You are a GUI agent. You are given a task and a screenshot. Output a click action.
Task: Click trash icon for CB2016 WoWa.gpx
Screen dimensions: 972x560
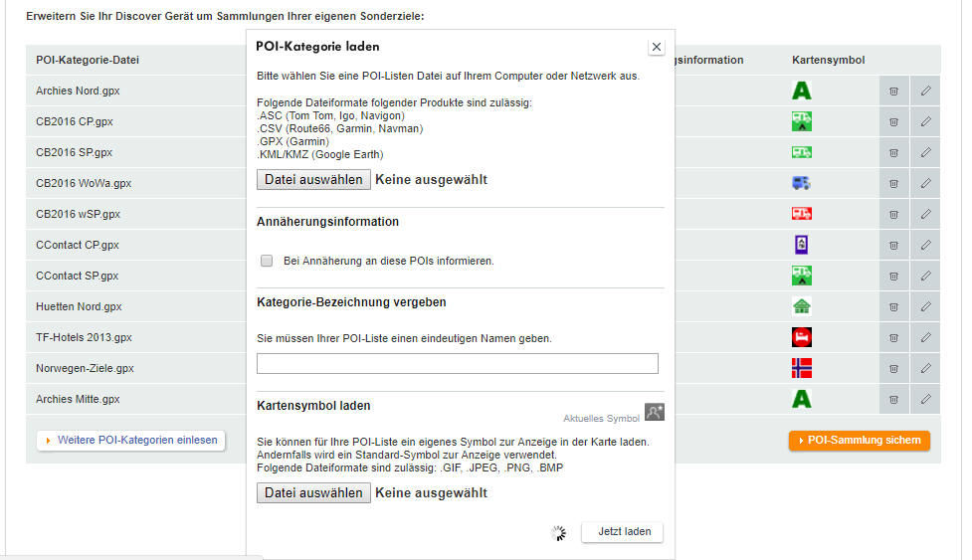(x=893, y=184)
